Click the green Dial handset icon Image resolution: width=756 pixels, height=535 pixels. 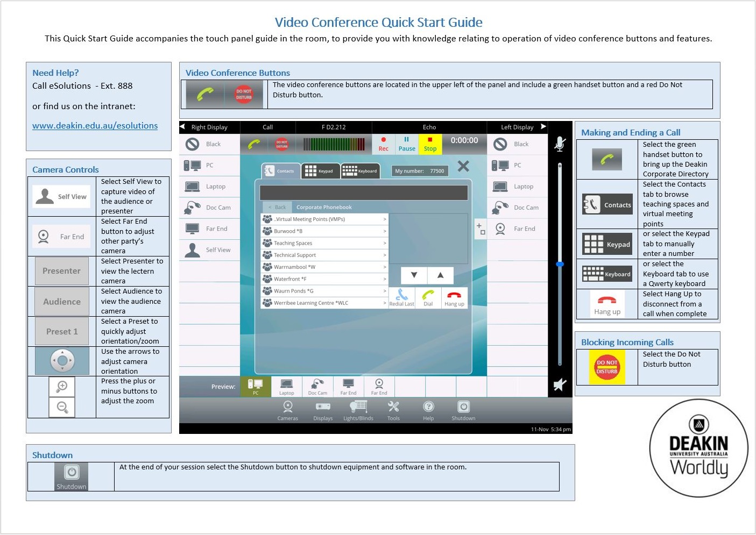[428, 297]
